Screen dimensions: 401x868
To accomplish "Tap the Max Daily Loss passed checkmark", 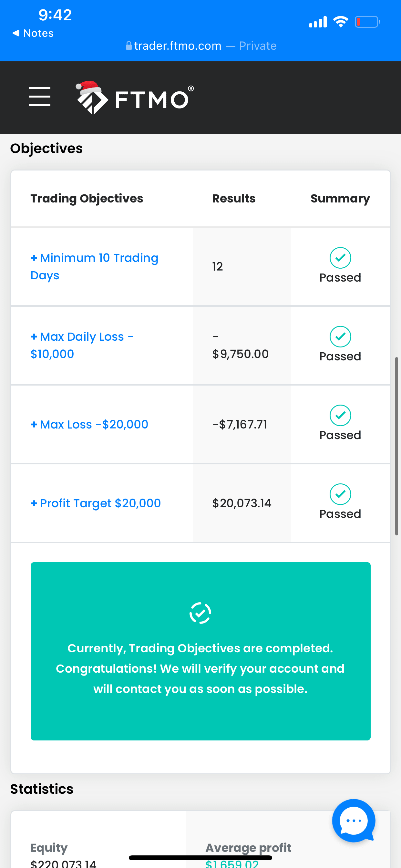I will [x=340, y=336].
